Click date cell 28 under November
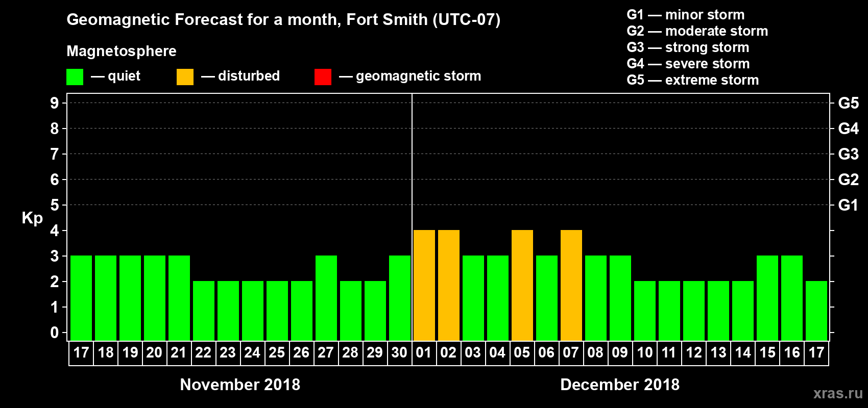The width and height of the screenshot is (868, 408). click(351, 353)
